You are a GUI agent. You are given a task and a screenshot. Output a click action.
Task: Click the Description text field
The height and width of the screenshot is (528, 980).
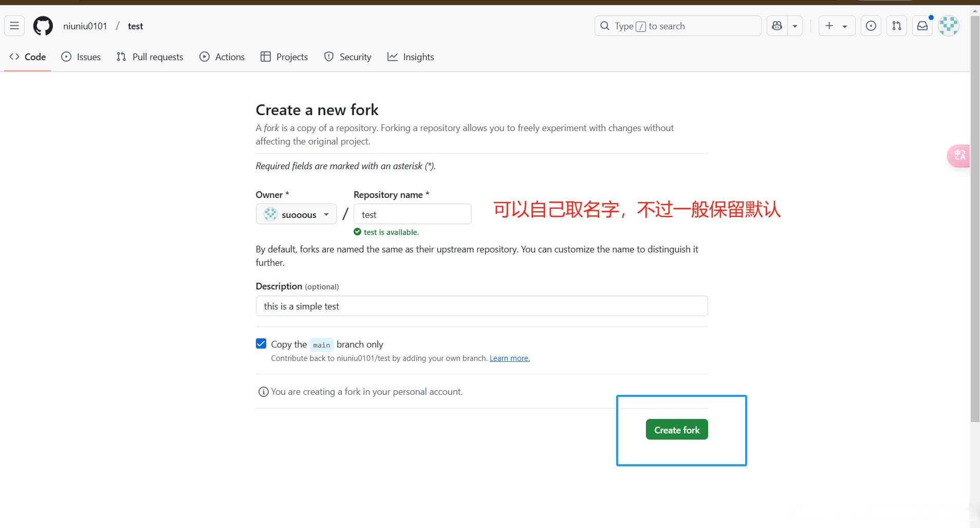tap(482, 306)
